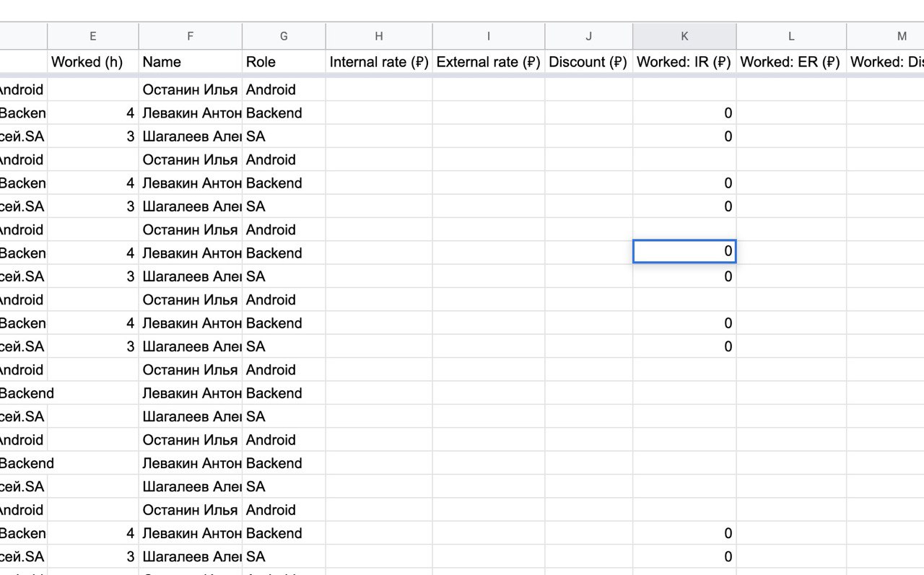Click the highlighted column K letter header
This screenshot has width=924, height=575.
684,36
